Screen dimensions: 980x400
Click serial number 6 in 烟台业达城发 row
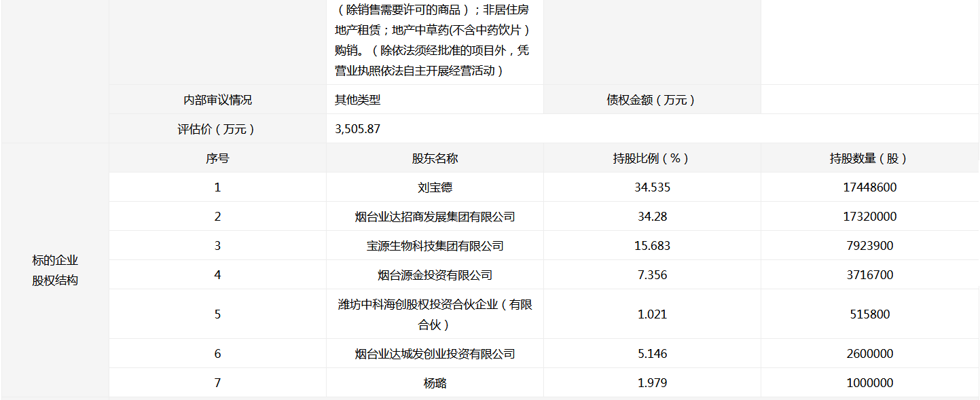click(x=217, y=354)
